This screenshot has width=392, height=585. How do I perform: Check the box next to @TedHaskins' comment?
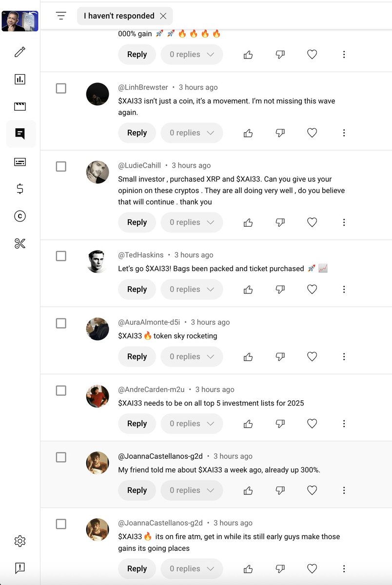pos(61,256)
